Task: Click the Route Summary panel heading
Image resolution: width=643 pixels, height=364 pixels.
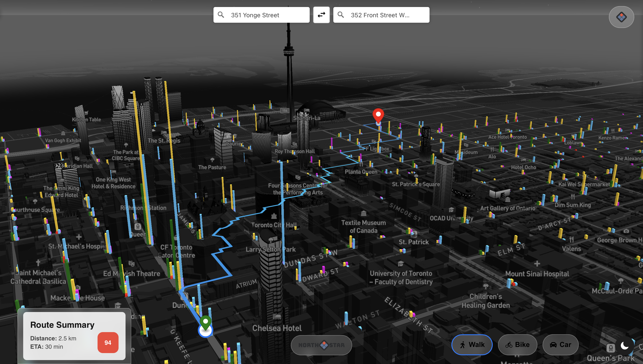Action: [x=62, y=325]
